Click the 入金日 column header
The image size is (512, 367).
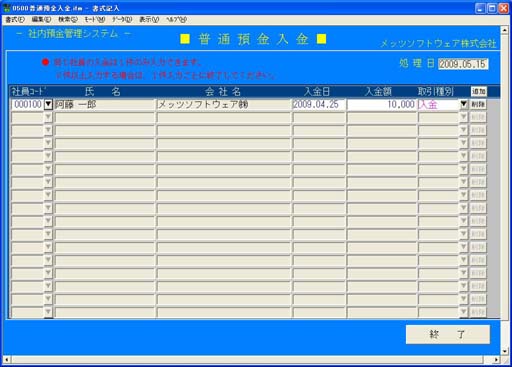317,91
